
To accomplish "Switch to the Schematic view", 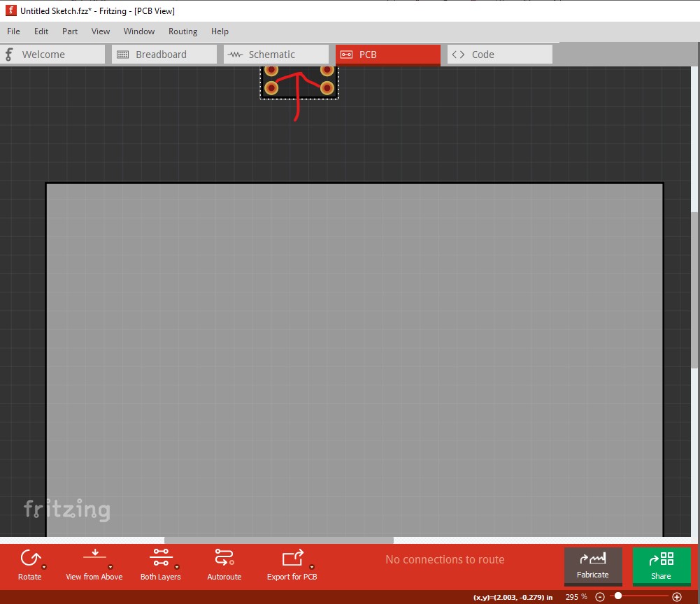I will [276, 54].
